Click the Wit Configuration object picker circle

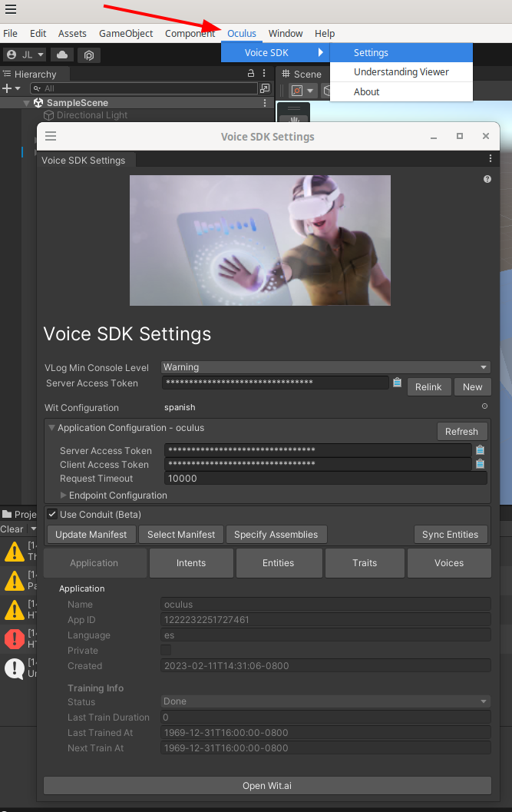(484, 407)
